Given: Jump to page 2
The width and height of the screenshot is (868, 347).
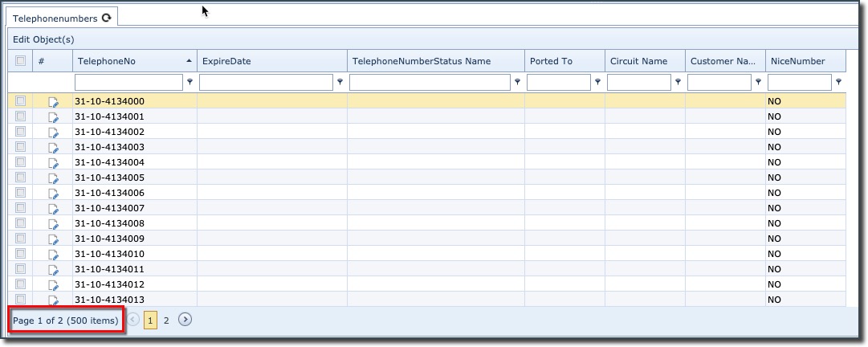Looking at the screenshot, I should pyautogui.click(x=166, y=320).
